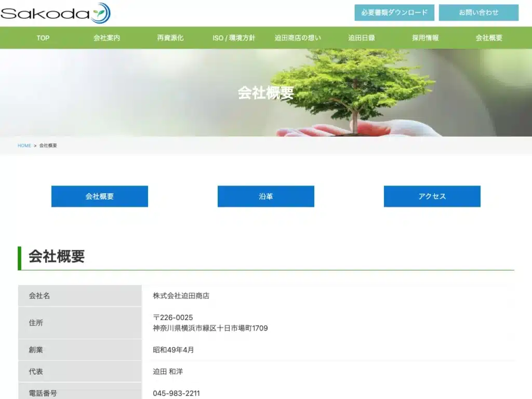Click blue 会社概要 section button
This screenshot has width=532, height=399.
point(99,196)
